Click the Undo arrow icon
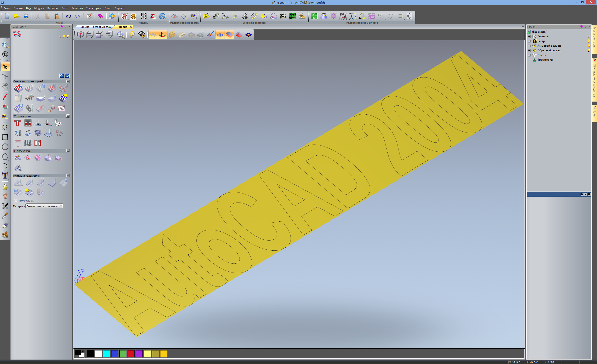Image resolution: width=597 pixels, height=364 pixels. tap(68, 16)
